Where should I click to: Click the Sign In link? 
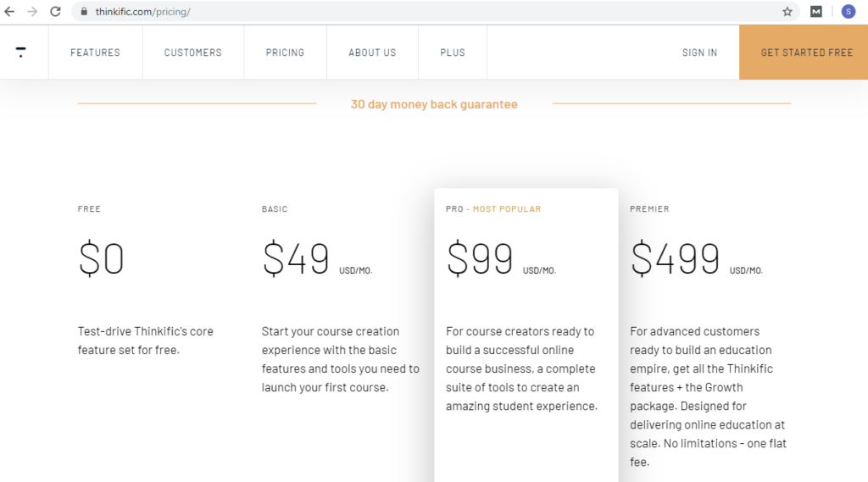(699, 53)
